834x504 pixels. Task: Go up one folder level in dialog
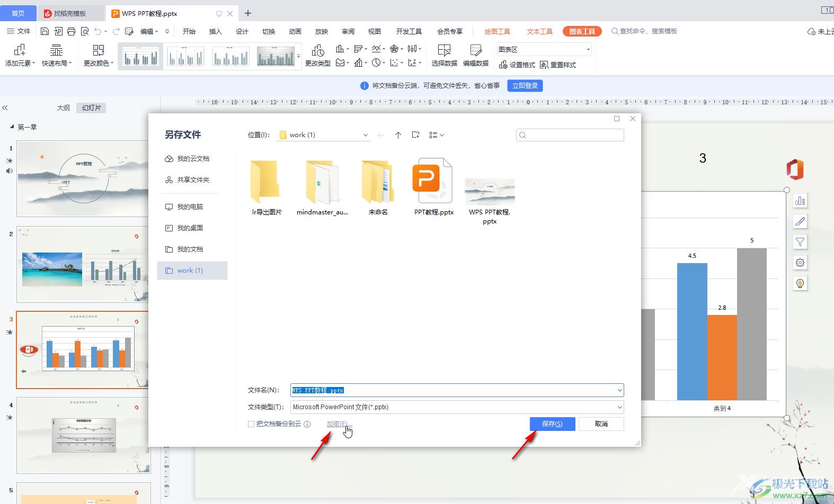[398, 135]
